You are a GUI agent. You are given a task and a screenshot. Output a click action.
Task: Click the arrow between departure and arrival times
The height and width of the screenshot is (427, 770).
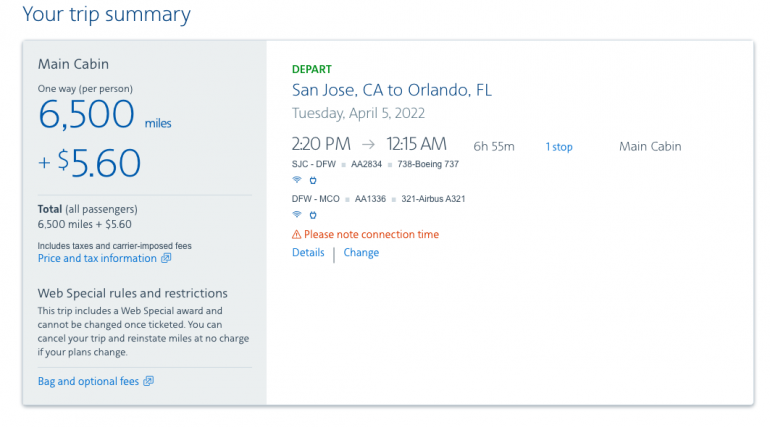pyautogui.click(x=369, y=146)
